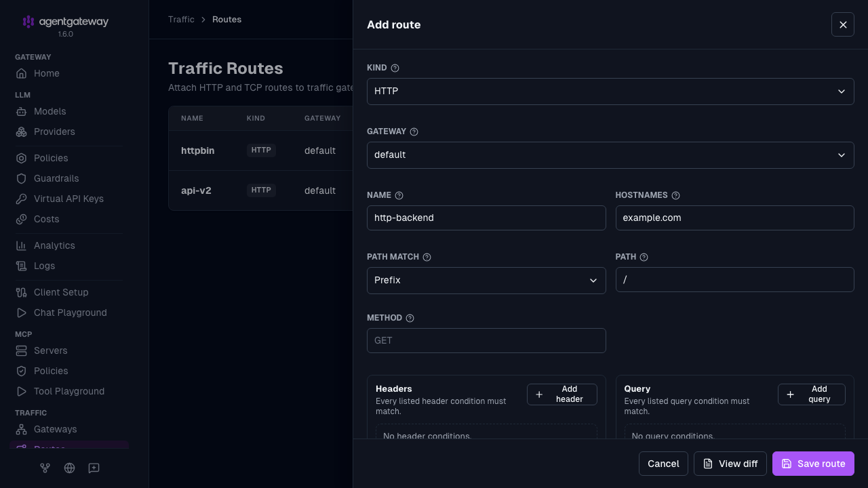Image resolution: width=868 pixels, height=488 pixels.
Task: Click the Save route button
Action: pos(813,464)
